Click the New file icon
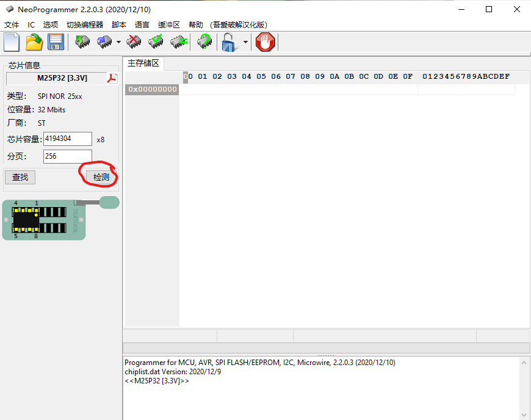The height and width of the screenshot is (420, 531). tap(12, 42)
